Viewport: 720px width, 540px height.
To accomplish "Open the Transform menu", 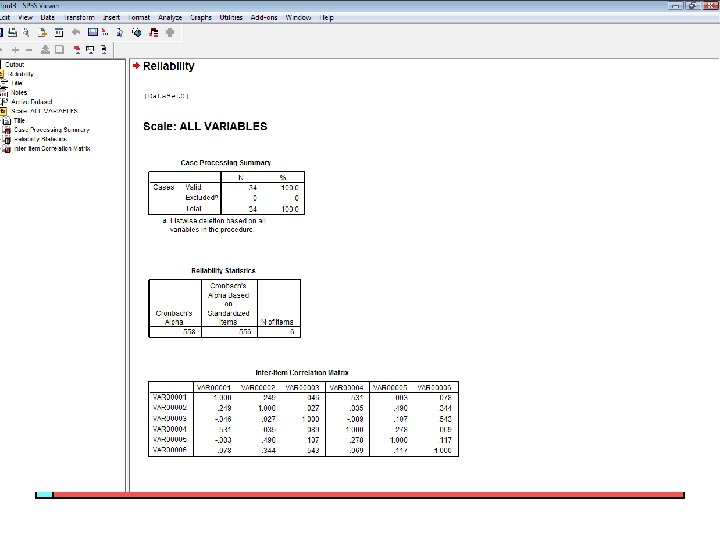I will pos(79,17).
